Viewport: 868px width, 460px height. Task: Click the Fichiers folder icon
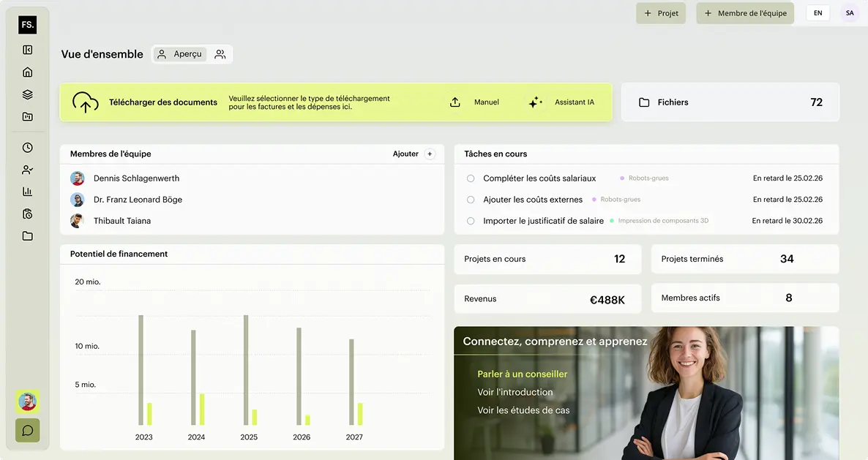[x=644, y=102]
